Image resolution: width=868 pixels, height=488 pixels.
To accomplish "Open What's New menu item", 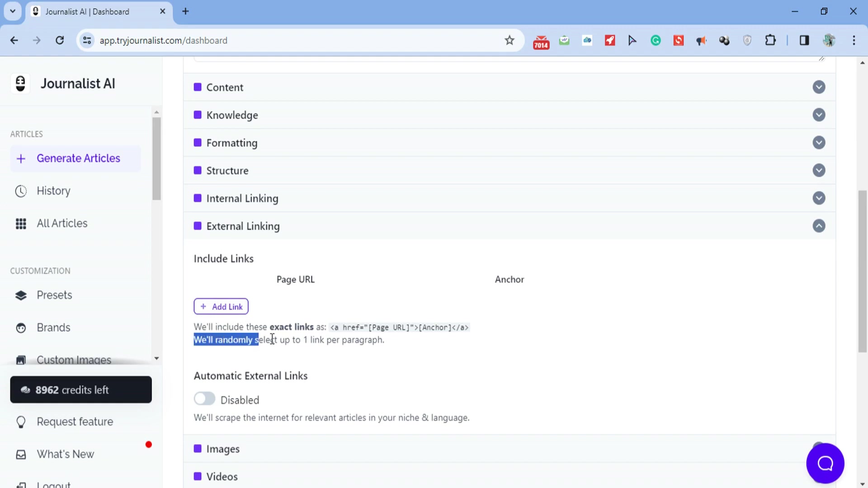I will [65, 454].
